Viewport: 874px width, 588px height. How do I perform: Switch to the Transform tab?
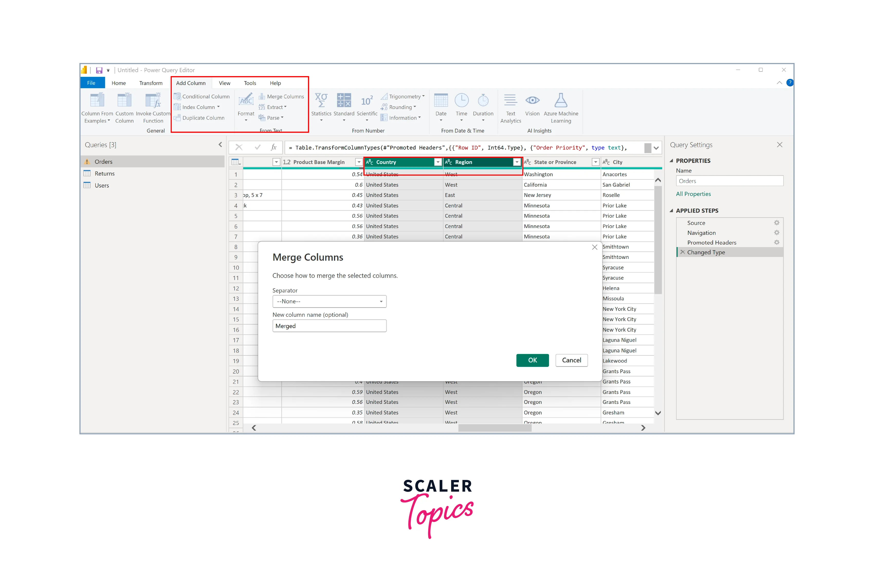(151, 83)
